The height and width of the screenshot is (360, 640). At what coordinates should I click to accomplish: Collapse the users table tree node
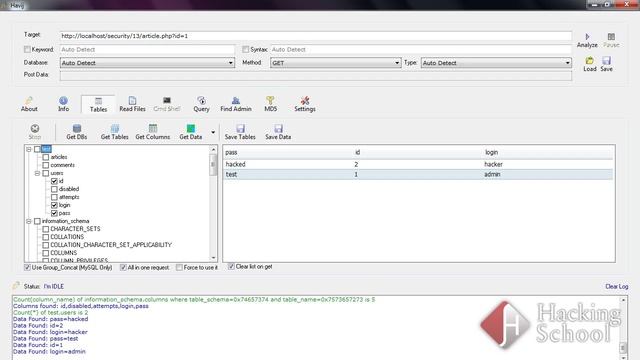[37, 173]
